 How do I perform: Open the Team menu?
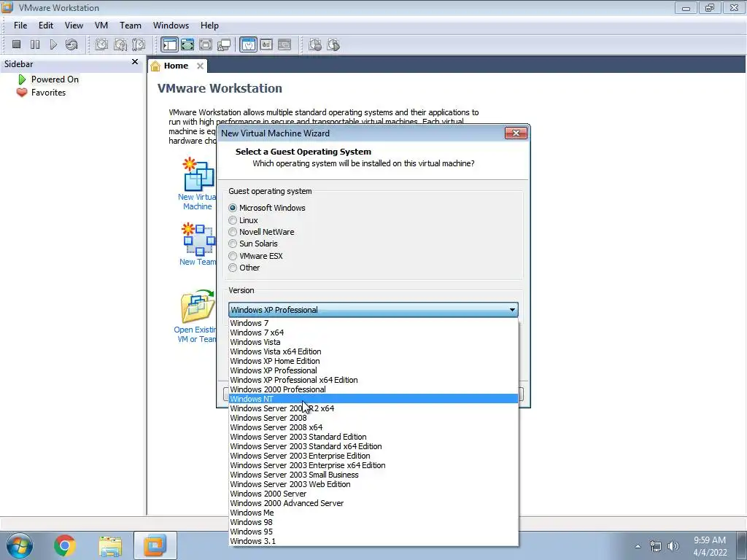[130, 26]
